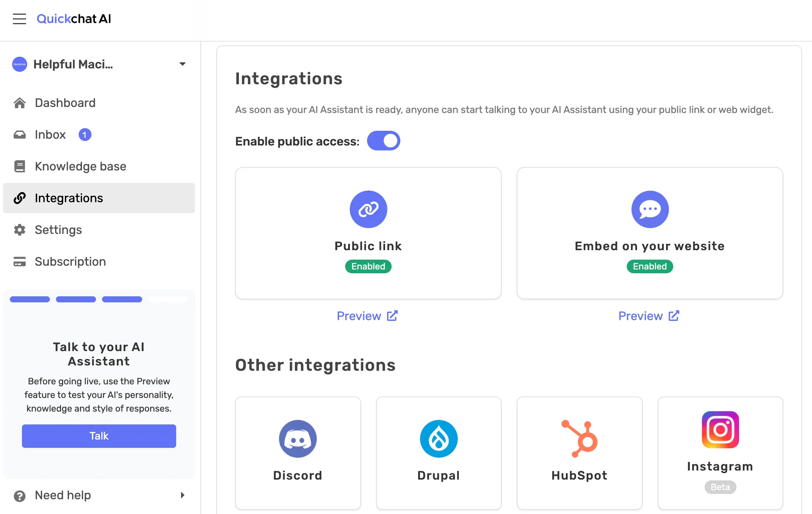
Task: Click the Talk to your AI Assistant heading
Action: pos(99,354)
